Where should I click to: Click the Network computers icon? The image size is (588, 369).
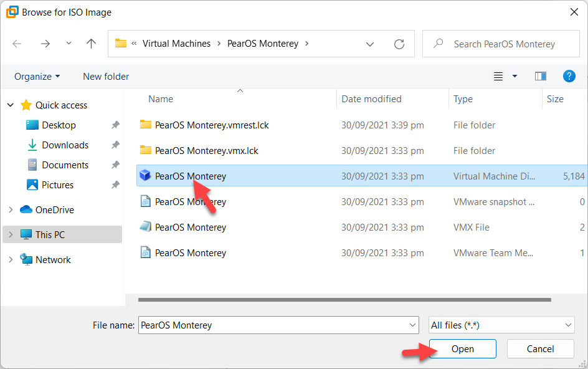(26, 259)
